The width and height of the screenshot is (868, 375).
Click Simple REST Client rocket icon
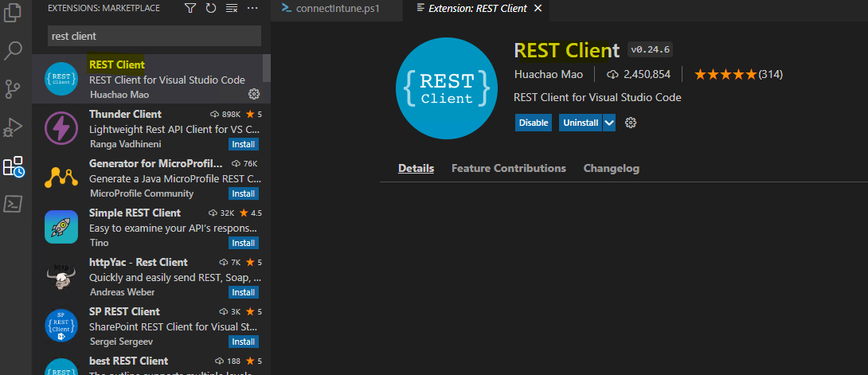(x=61, y=227)
